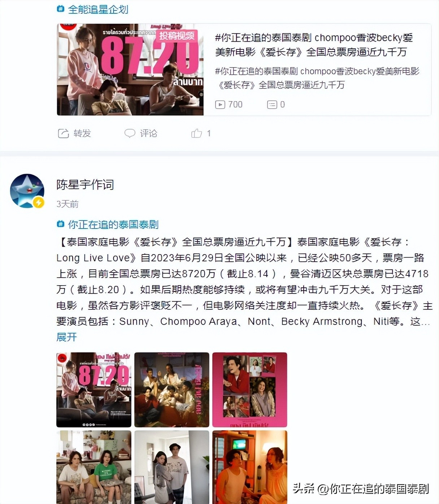
Task: Open photo of couple standing by window
Action: 172,467
